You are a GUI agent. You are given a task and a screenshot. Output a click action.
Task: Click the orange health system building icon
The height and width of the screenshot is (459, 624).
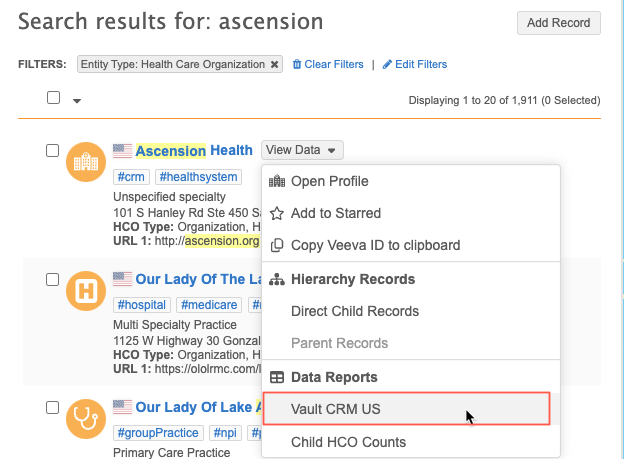pyautogui.click(x=85, y=162)
